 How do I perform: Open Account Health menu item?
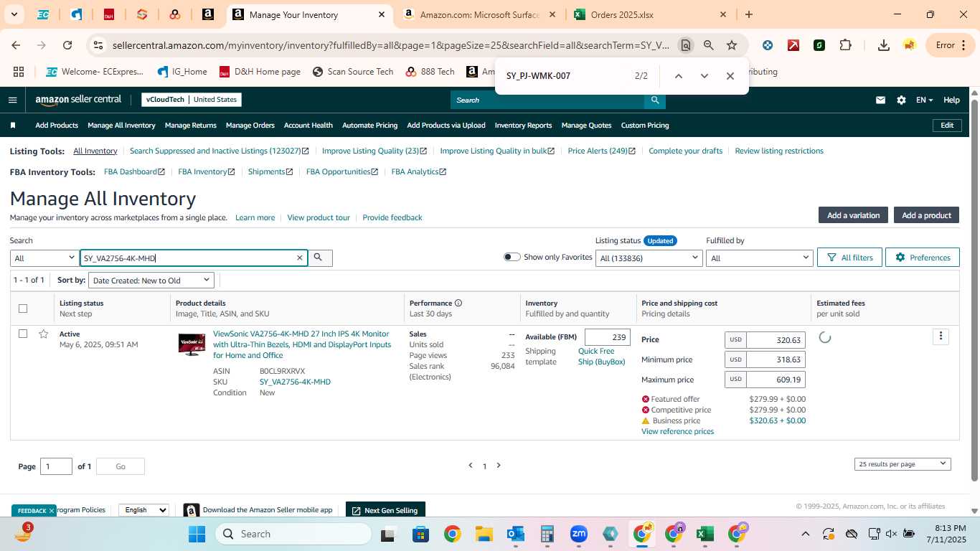point(308,125)
